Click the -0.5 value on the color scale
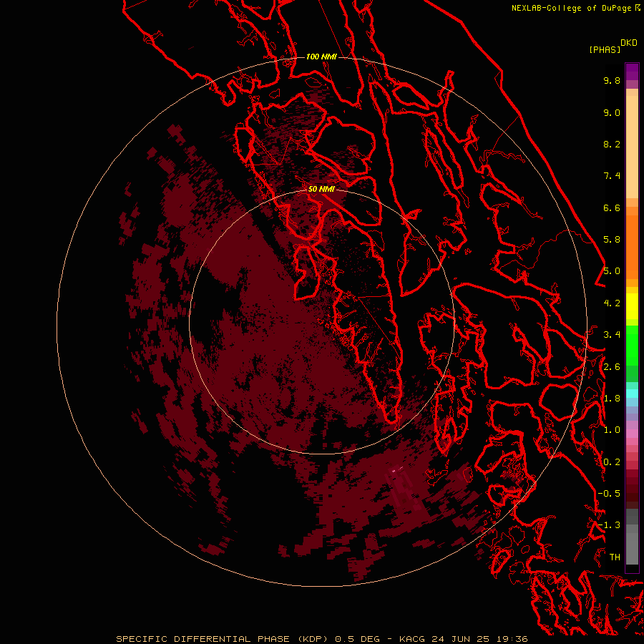Screen dimensions: 644x644 [x=609, y=494]
